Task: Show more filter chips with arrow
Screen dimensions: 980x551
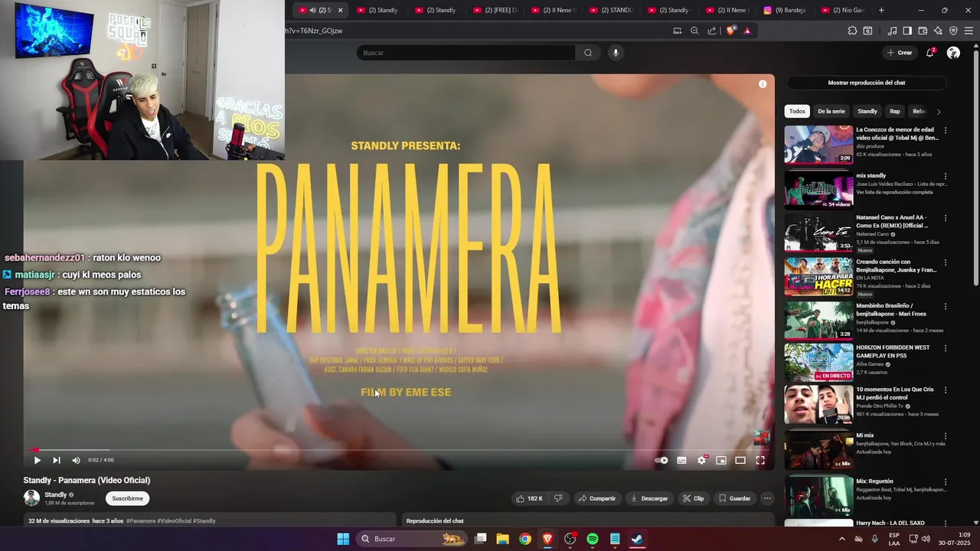Action: (x=939, y=112)
